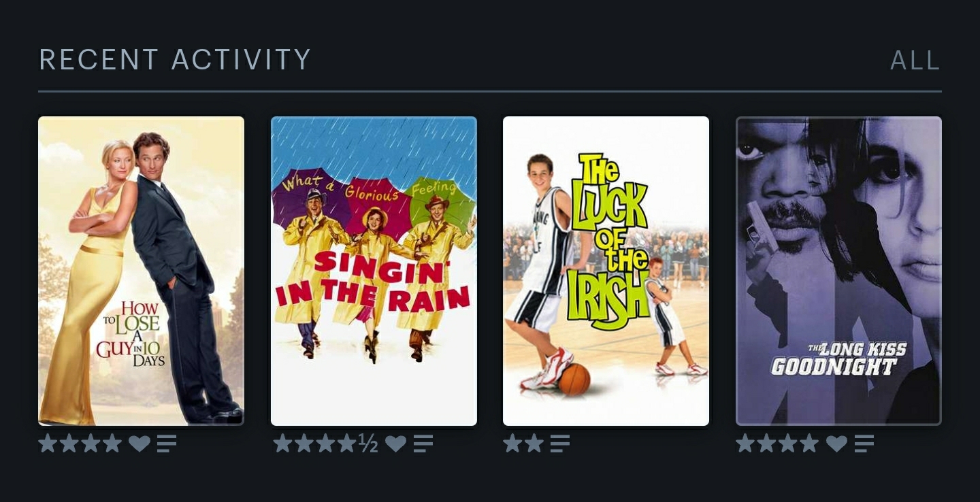
Task: Click heart icon under Singin' in the Rain
Action: pyautogui.click(x=395, y=444)
